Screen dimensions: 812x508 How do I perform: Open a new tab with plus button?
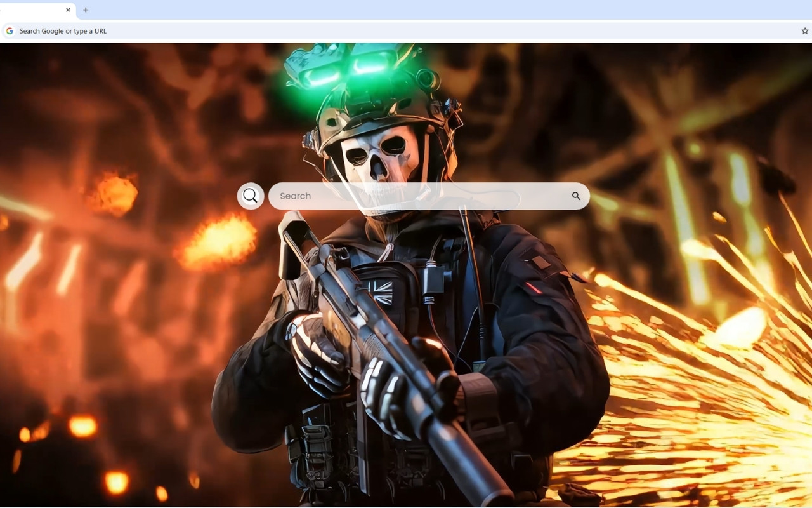point(86,10)
